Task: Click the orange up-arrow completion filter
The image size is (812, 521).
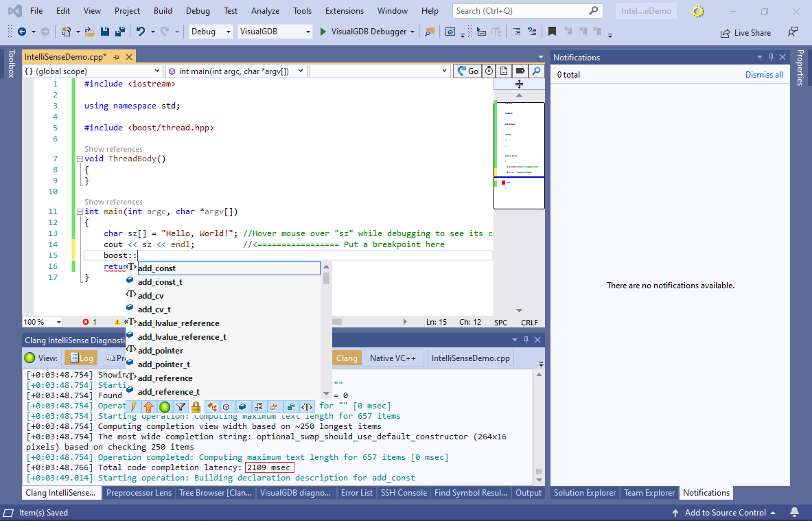Action: [x=149, y=406]
